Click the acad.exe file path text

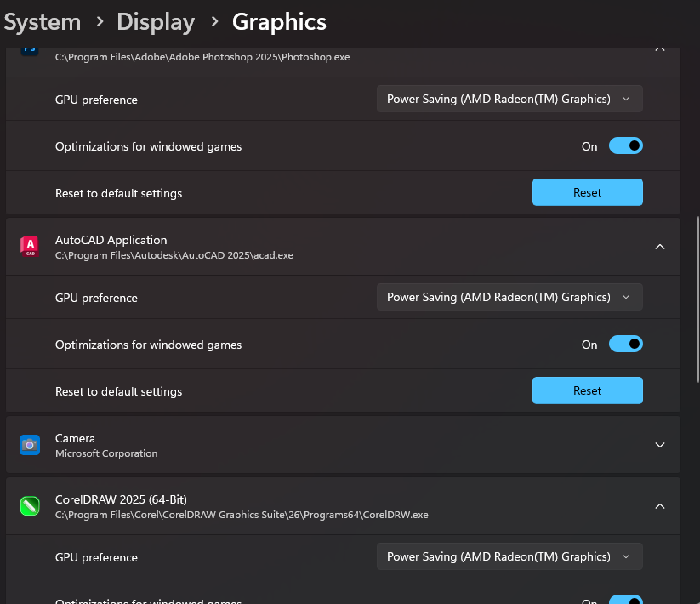coord(174,255)
